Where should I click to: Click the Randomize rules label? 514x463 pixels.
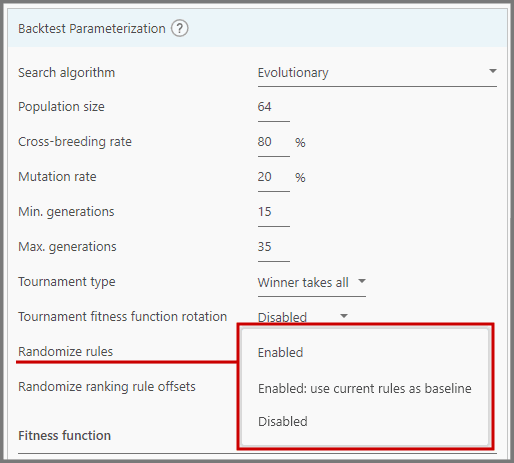pos(66,352)
